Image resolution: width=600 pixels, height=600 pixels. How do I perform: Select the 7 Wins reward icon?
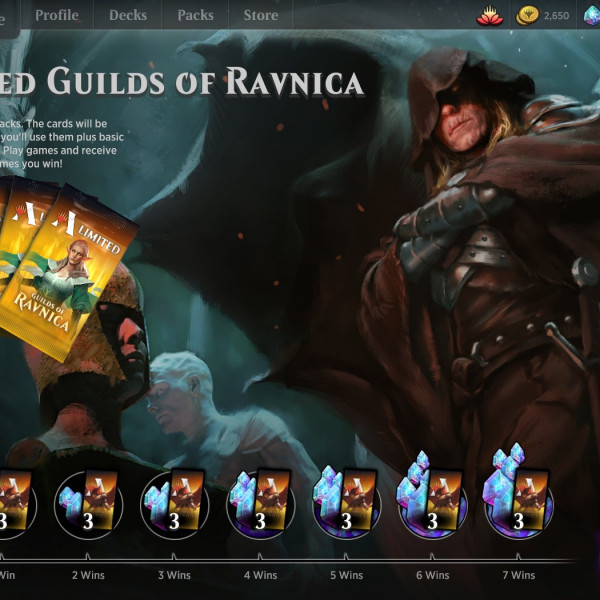(x=518, y=494)
